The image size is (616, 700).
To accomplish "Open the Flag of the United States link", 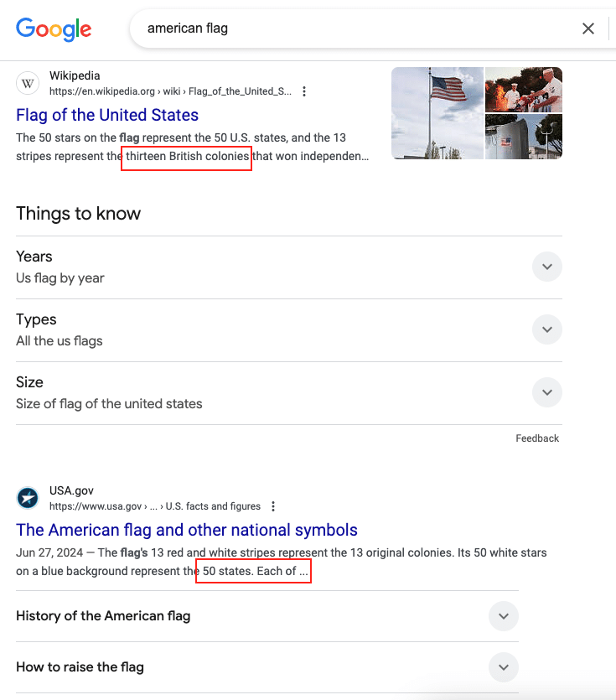I will pyautogui.click(x=107, y=115).
